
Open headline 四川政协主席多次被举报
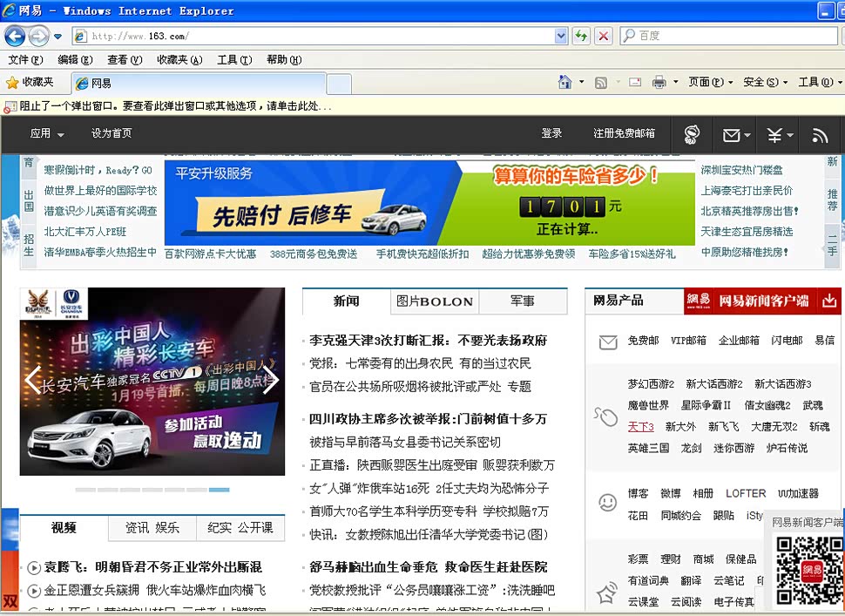point(428,419)
